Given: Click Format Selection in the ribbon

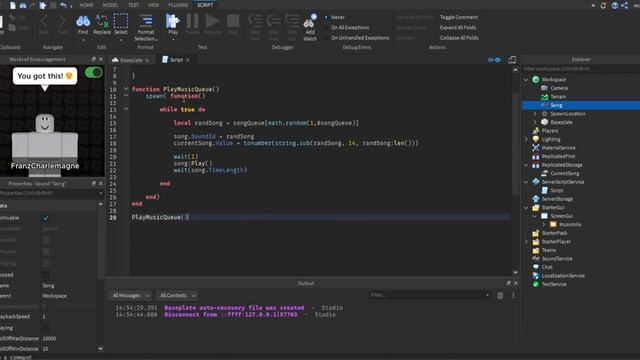Looking at the screenshot, I should tap(146, 28).
